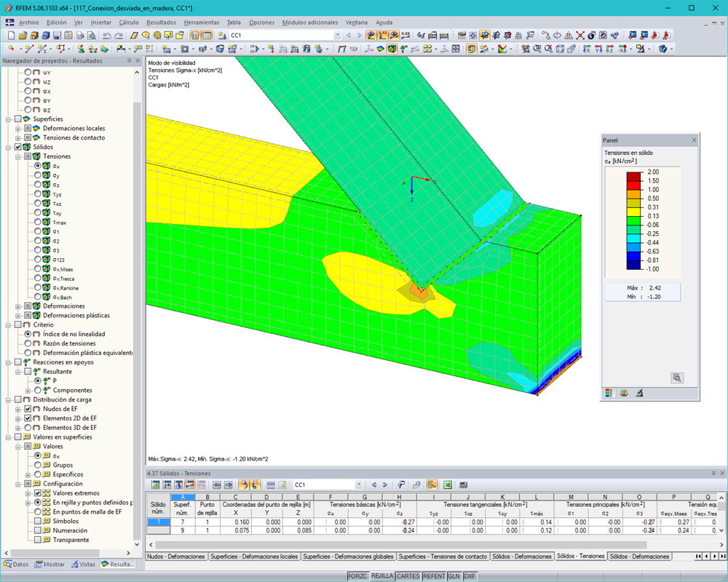
Task: Click the dark red 2.00 color swatch
Action: [x=633, y=176]
